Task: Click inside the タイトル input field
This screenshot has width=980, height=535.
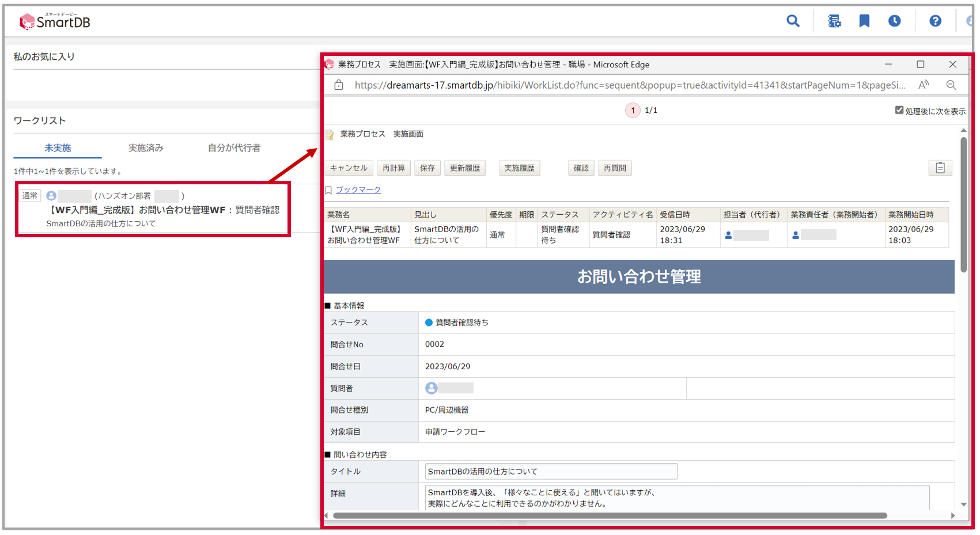Action: coord(550,471)
